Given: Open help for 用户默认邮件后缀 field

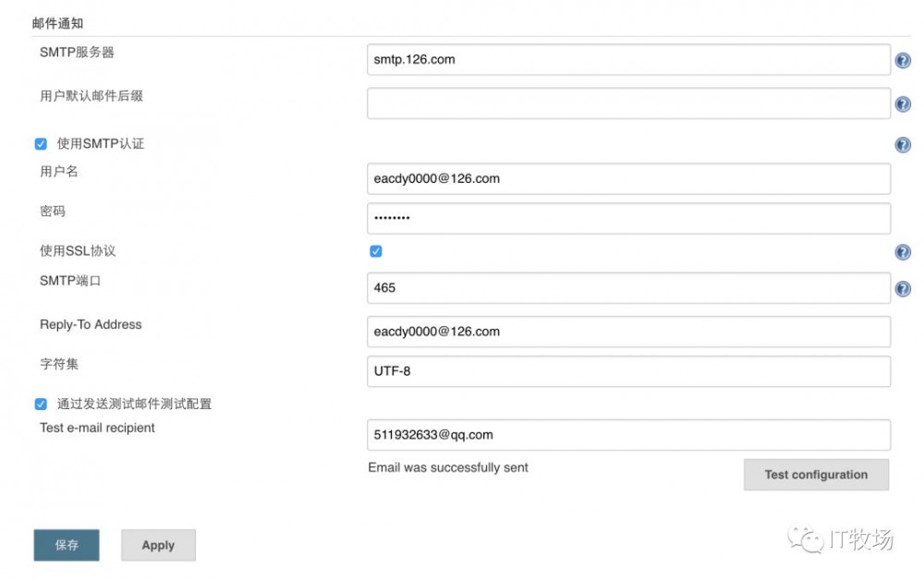Looking at the screenshot, I should pos(903,104).
